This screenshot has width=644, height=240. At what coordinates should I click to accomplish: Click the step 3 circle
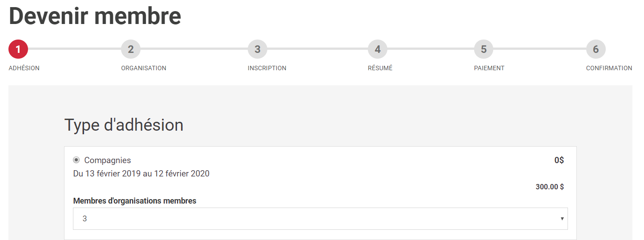pyautogui.click(x=258, y=49)
